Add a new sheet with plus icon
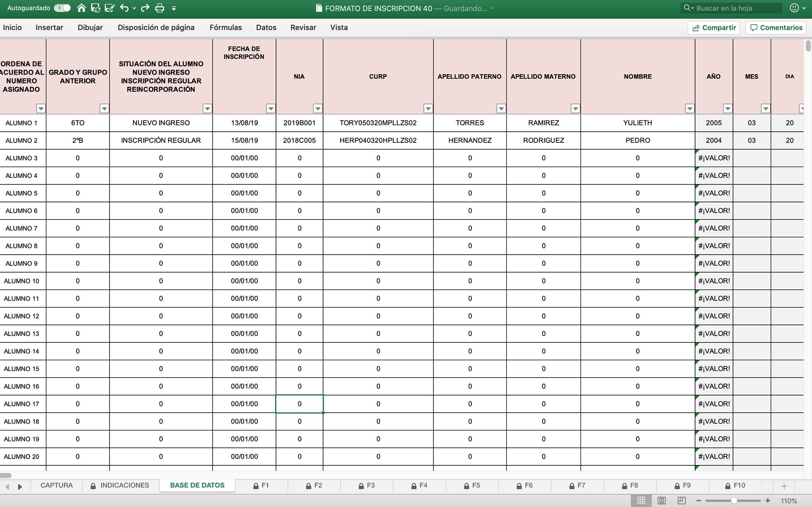The image size is (812, 507). coord(784,486)
